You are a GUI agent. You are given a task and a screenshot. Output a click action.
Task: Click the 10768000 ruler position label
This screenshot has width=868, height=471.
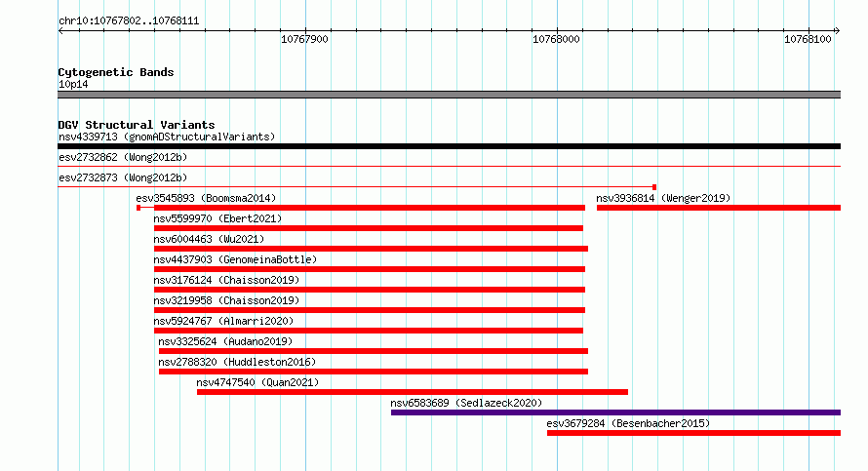point(556,39)
